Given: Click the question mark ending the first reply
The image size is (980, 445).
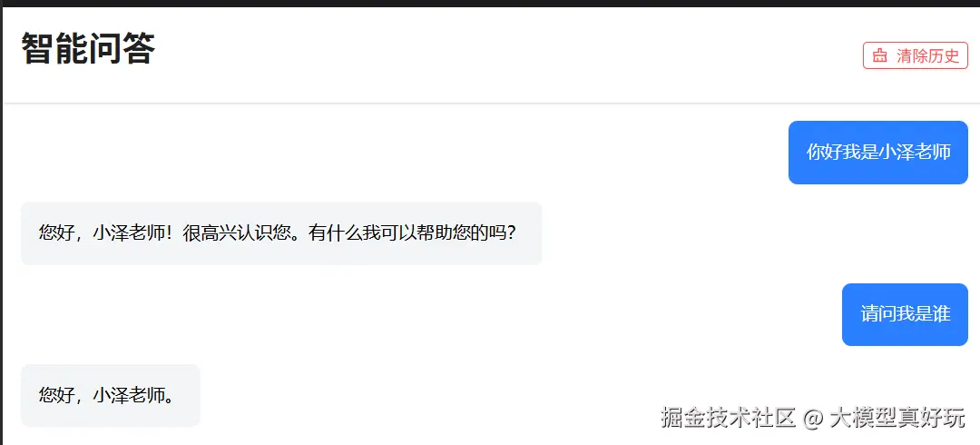Looking at the screenshot, I should coord(510,233).
